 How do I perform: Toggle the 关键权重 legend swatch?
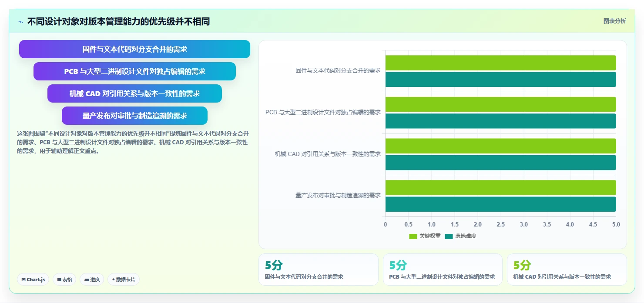tap(413, 236)
